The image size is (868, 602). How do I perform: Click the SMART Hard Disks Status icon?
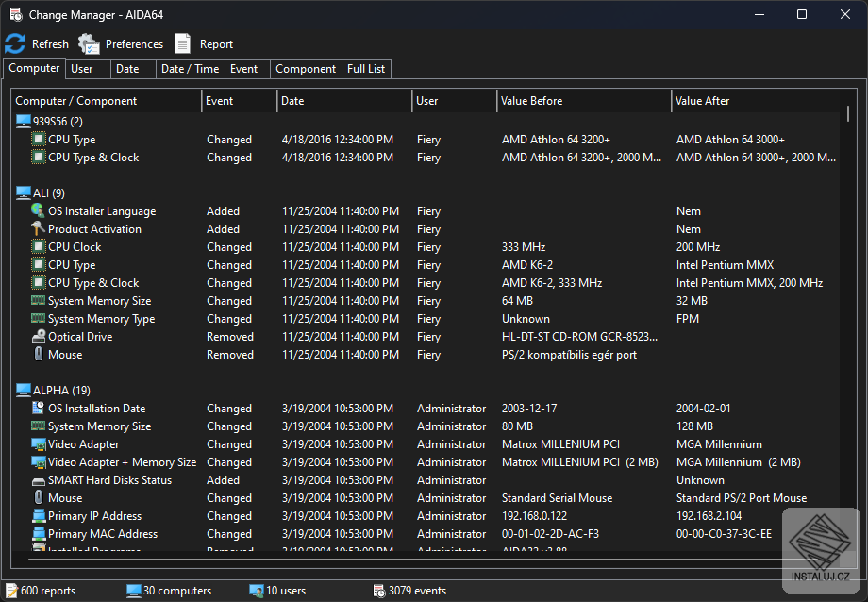pos(38,480)
